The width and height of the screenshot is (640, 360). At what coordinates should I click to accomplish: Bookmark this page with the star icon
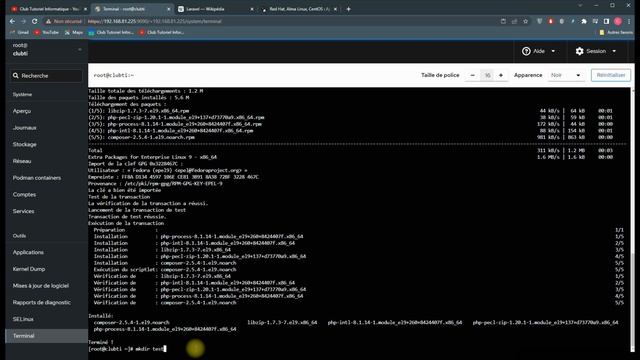(526, 21)
